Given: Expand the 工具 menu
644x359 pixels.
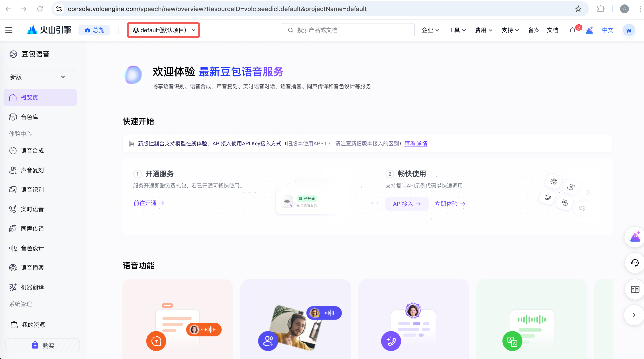Looking at the screenshot, I should (457, 30).
